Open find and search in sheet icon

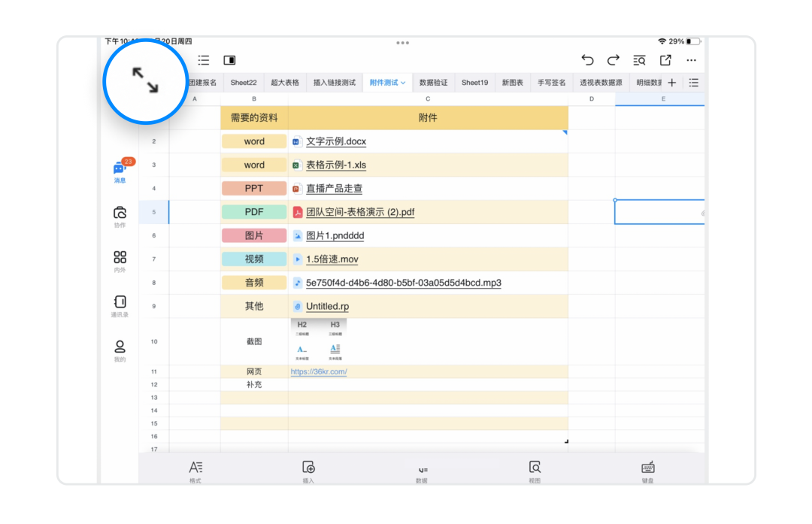coord(639,60)
